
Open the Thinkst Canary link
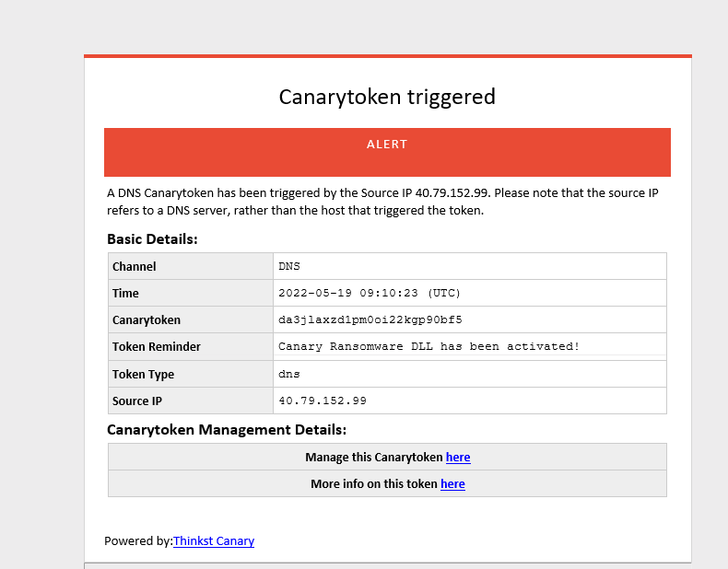pos(214,540)
